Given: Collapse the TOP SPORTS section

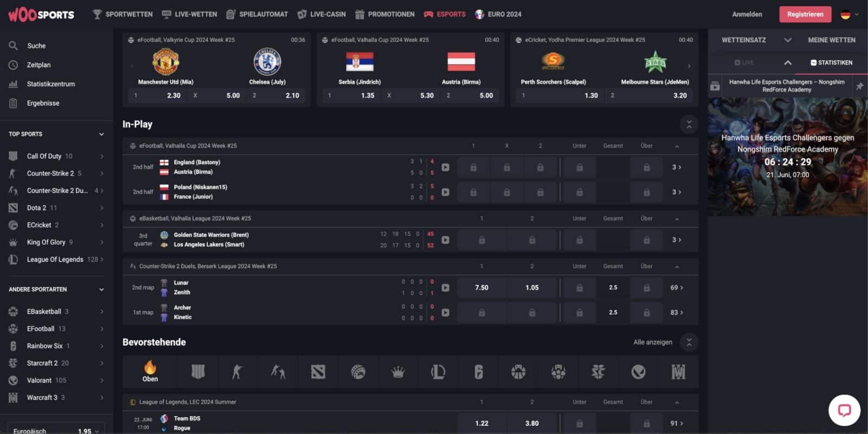Looking at the screenshot, I should click(x=101, y=134).
